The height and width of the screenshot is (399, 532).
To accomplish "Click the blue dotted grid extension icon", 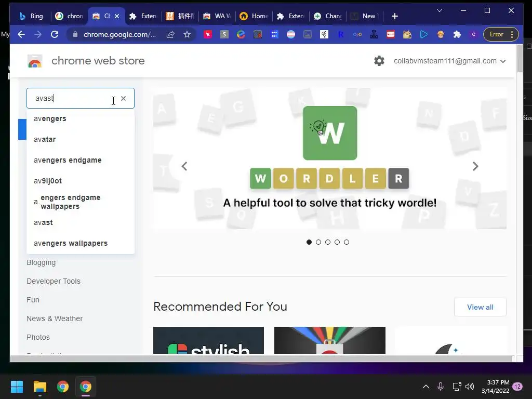I will coord(274,34).
